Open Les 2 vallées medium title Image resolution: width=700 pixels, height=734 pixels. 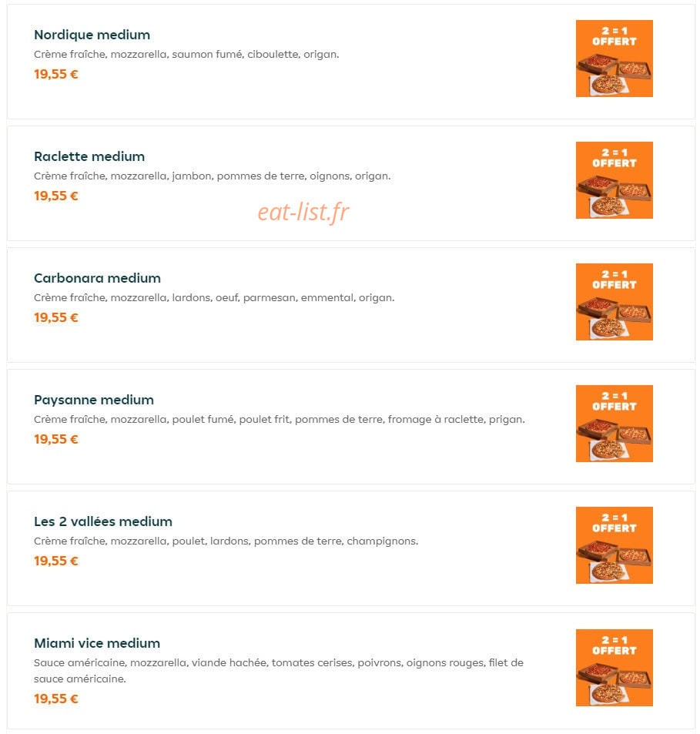[103, 521]
